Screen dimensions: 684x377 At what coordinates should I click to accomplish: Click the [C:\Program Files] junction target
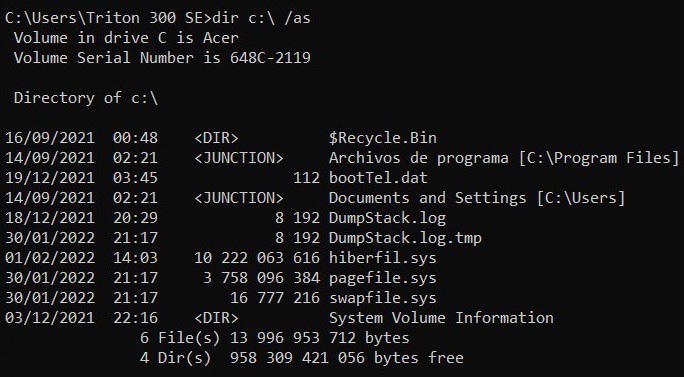pyautogui.click(x=598, y=158)
